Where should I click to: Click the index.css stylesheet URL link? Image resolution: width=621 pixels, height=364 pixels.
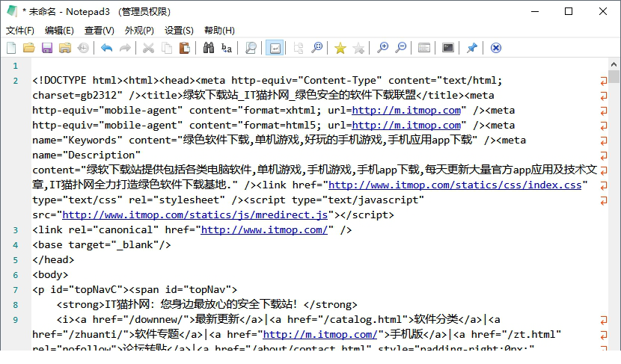(455, 185)
